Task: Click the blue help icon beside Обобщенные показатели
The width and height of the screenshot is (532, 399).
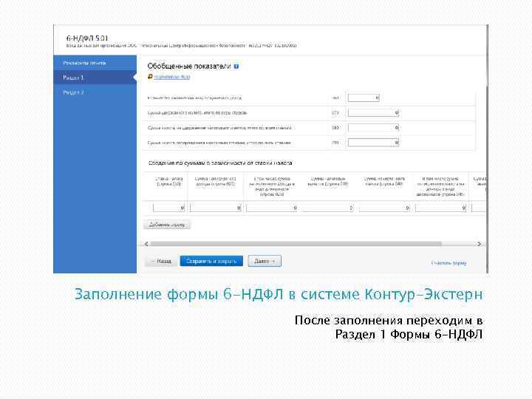Action: coord(236,66)
